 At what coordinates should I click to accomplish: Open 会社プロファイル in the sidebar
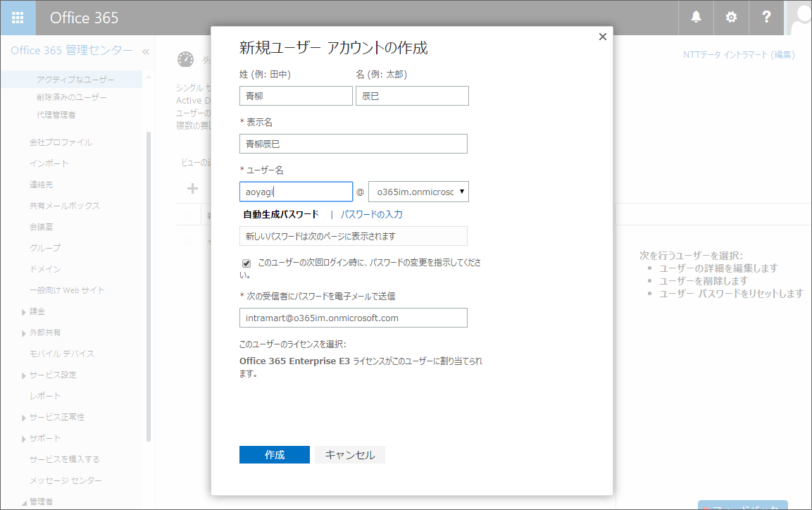61,142
